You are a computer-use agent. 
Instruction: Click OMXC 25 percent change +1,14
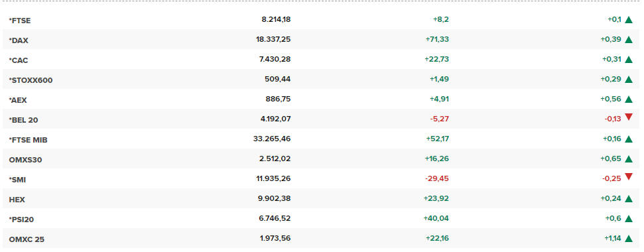[612, 239]
